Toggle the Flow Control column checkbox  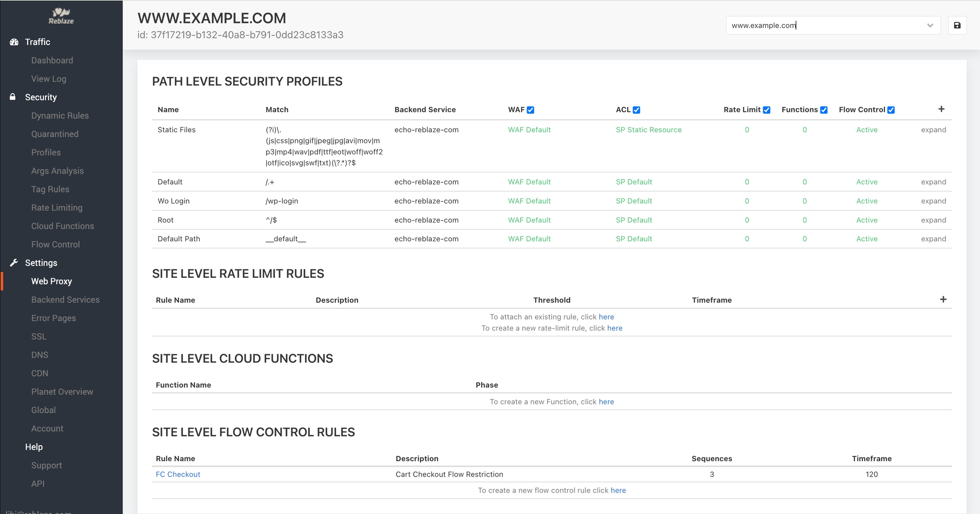coord(891,110)
